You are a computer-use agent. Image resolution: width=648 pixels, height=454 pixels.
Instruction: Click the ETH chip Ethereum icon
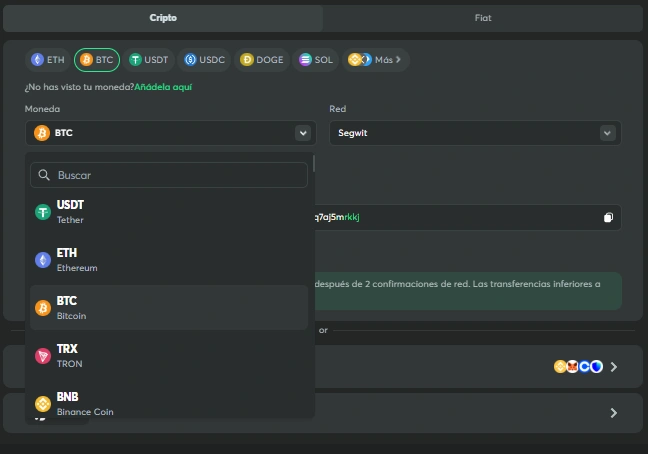point(38,60)
